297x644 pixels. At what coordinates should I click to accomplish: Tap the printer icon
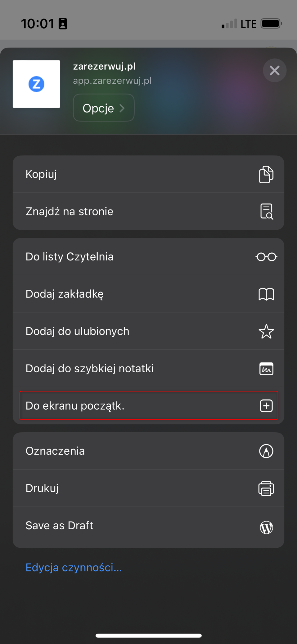(x=266, y=488)
